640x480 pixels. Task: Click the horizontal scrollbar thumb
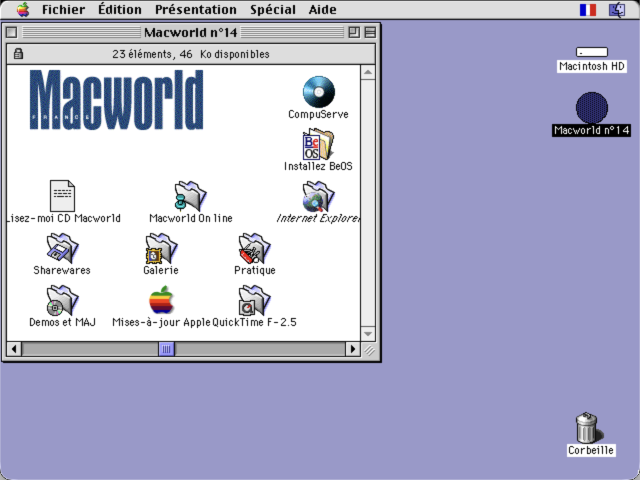tap(167, 349)
